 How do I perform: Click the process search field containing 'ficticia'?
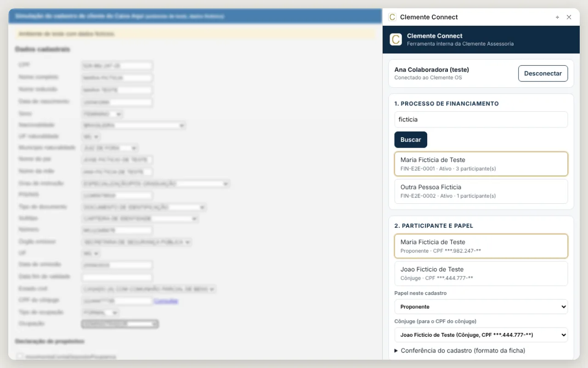coord(481,120)
